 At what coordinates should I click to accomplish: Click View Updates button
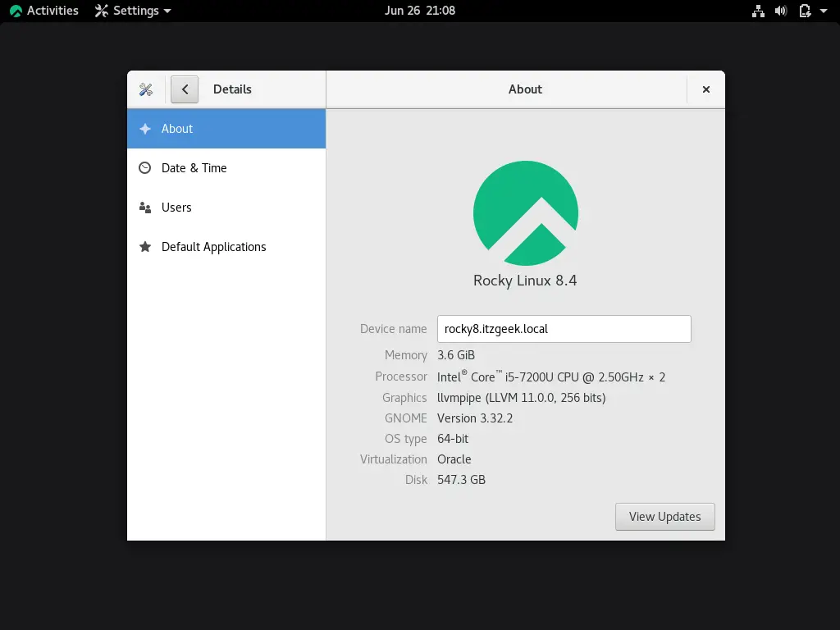(x=664, y=517)
